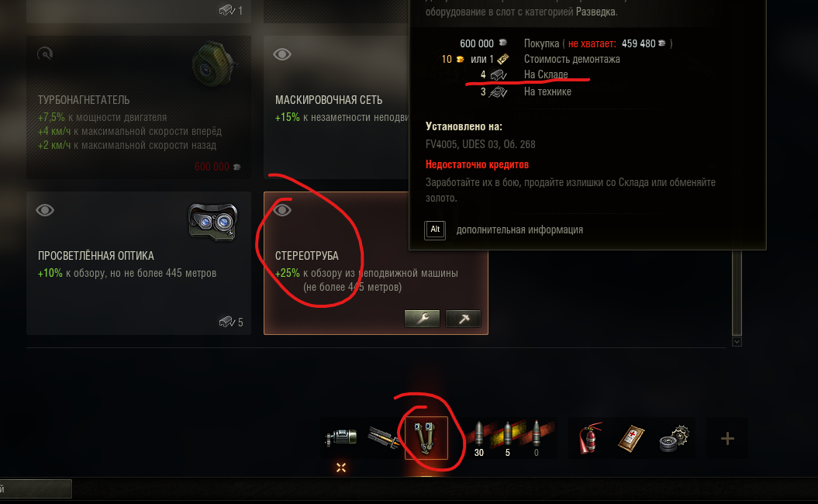The width and height of the screenshot is (818, 504).
Task: Choose the shell slot showing 30 rounds
Action: [x=479, y=438]
